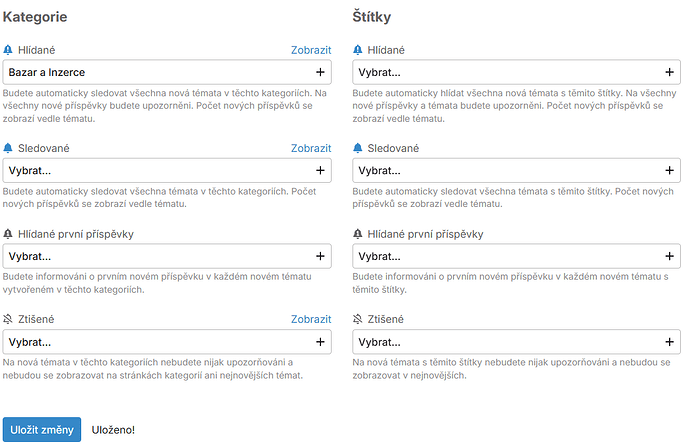This screenshot has height=444, width=690.
Task: Open the Kategorie Hlídané první příspěvky dropdown
Action: click(x=167, y=256)
